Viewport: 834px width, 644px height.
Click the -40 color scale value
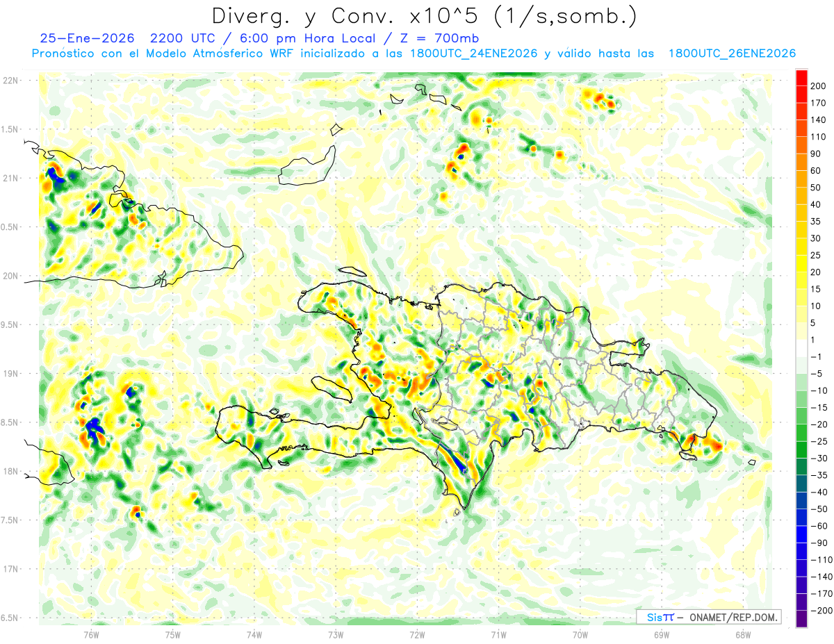[x=821, y=493]
